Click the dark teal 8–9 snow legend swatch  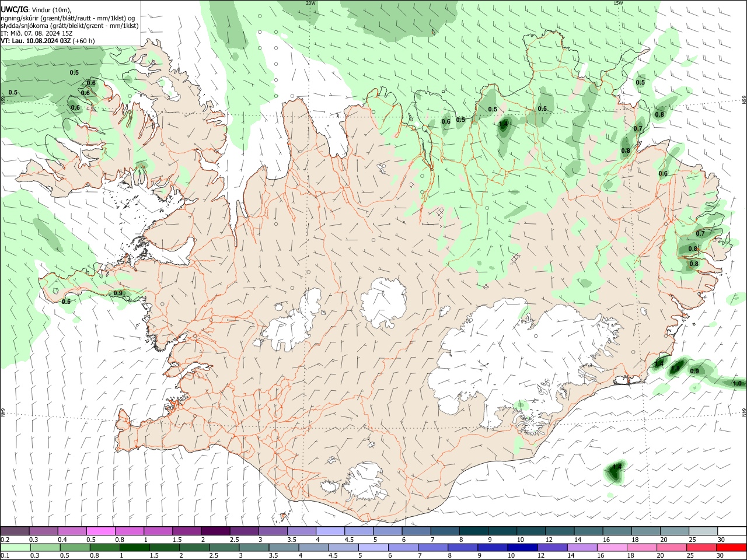pos(474,531)
